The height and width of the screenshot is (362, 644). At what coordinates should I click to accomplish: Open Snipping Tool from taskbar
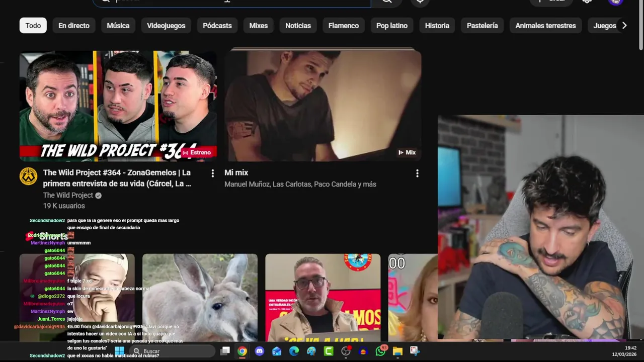415,351
